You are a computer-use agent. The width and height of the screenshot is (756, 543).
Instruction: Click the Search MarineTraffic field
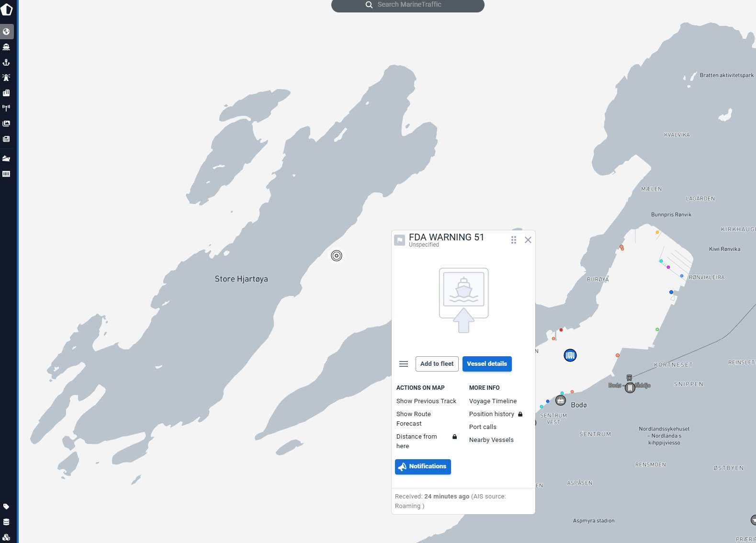pyautogui.click(x=408, y=5)
